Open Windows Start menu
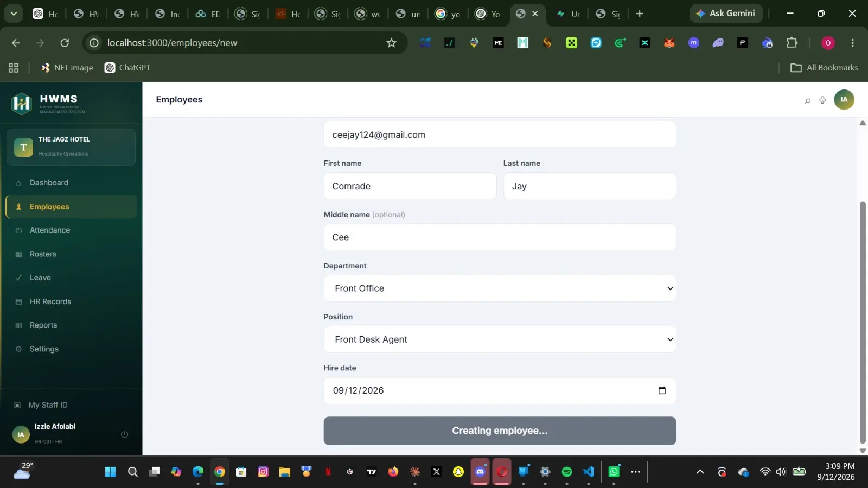868x488 pixels. (x=111, y=472)
